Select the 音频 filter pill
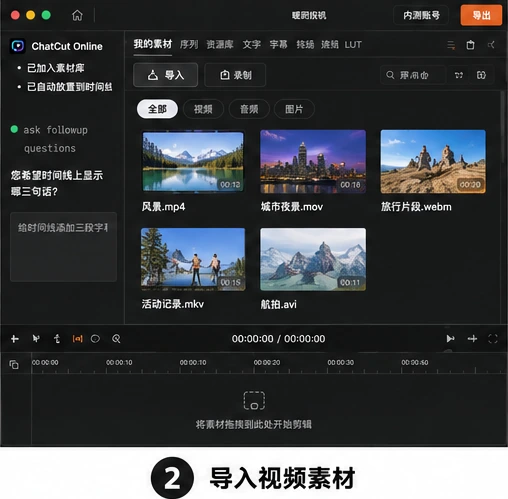This screenshot has width=508, height=499. 249,109
